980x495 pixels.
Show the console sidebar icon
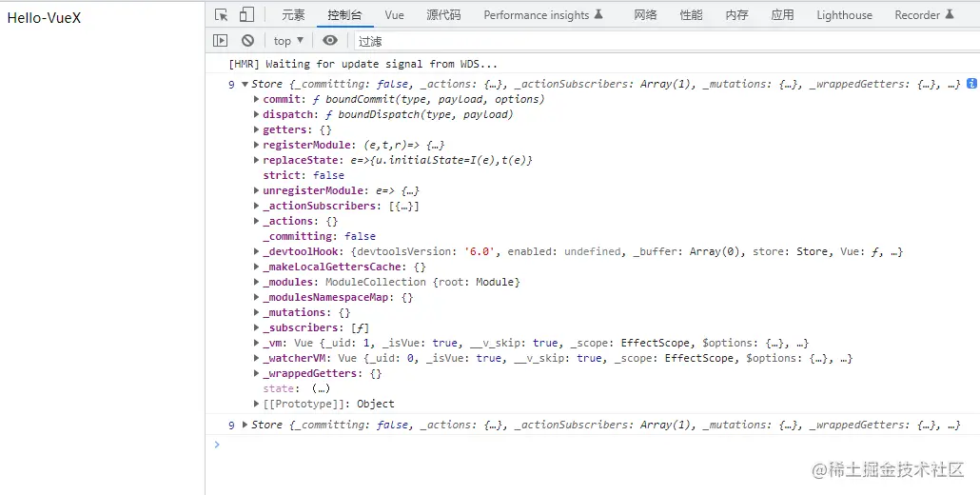click(x=220, y=41)
